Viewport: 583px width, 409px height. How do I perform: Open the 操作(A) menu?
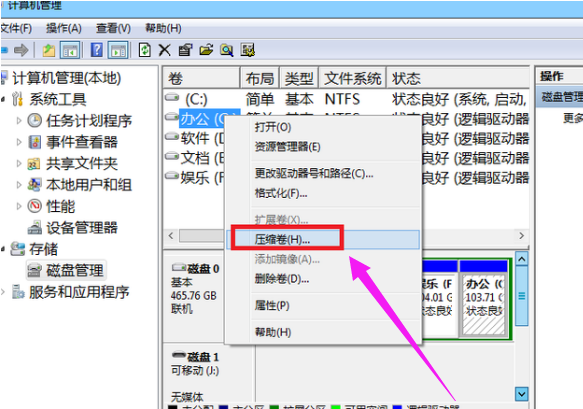[x=64, y=28]
